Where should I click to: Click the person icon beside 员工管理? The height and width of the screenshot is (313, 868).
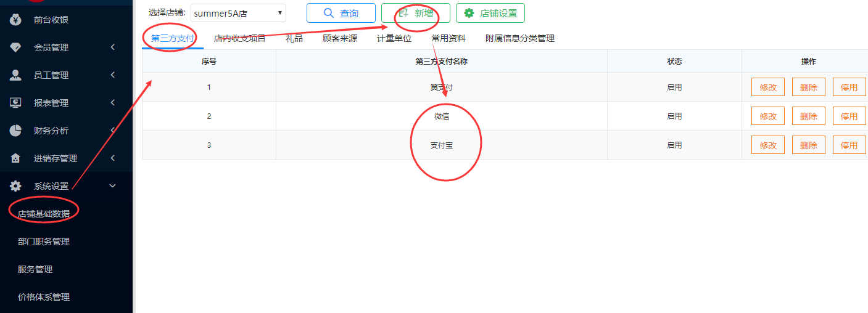click(15, 75)
